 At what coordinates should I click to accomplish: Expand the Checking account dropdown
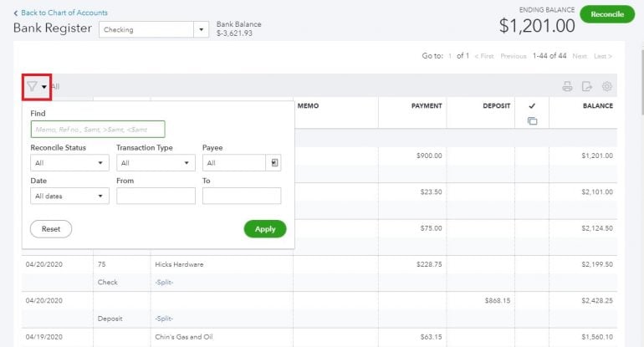pyautogui.click(x=201, y=29)
